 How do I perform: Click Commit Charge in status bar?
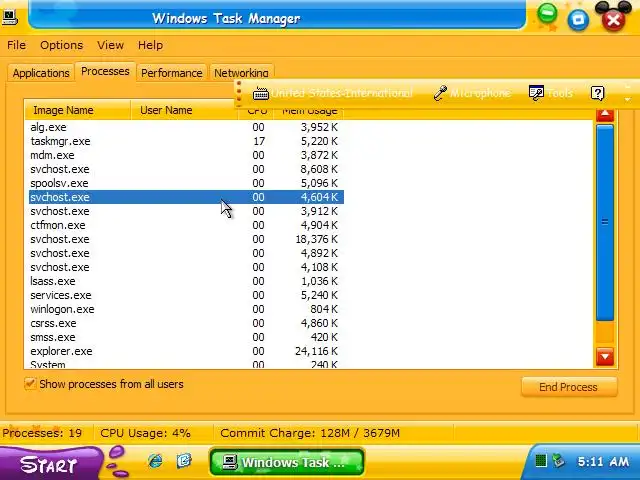coord(310,433)
